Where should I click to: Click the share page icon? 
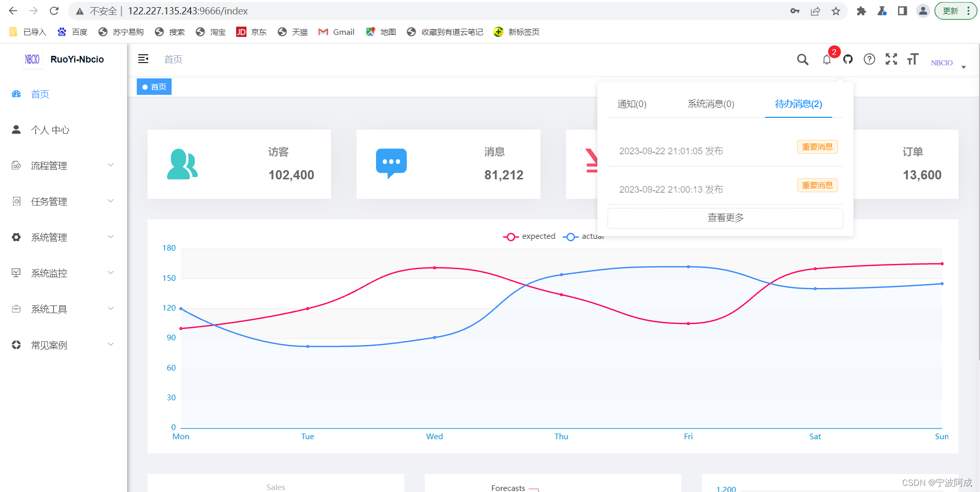coord(816,11)
